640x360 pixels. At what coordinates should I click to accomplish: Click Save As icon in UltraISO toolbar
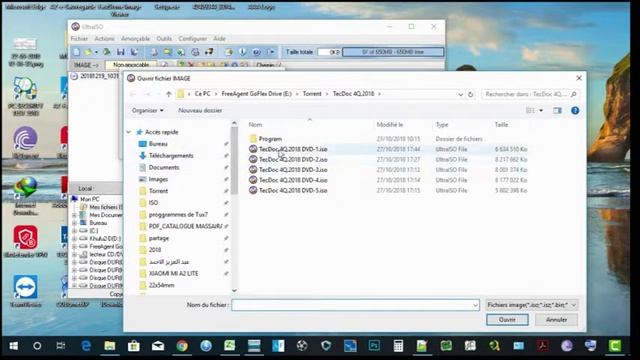tap(134, 52)
